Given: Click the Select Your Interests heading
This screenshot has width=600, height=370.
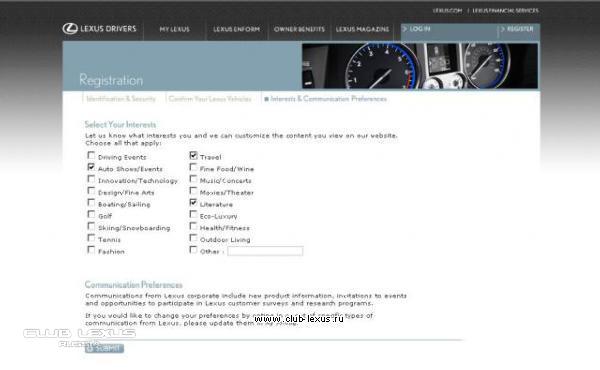Looking at the screenshot, I should (120, 124).
